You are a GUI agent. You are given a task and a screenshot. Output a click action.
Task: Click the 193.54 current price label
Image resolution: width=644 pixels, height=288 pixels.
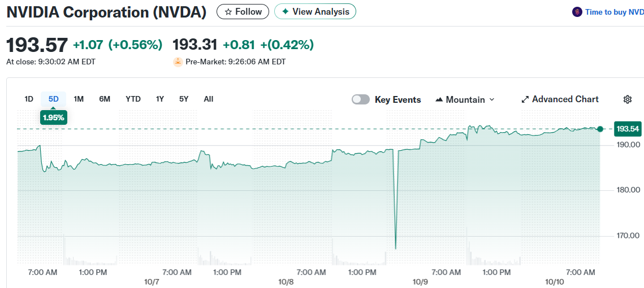628,129
